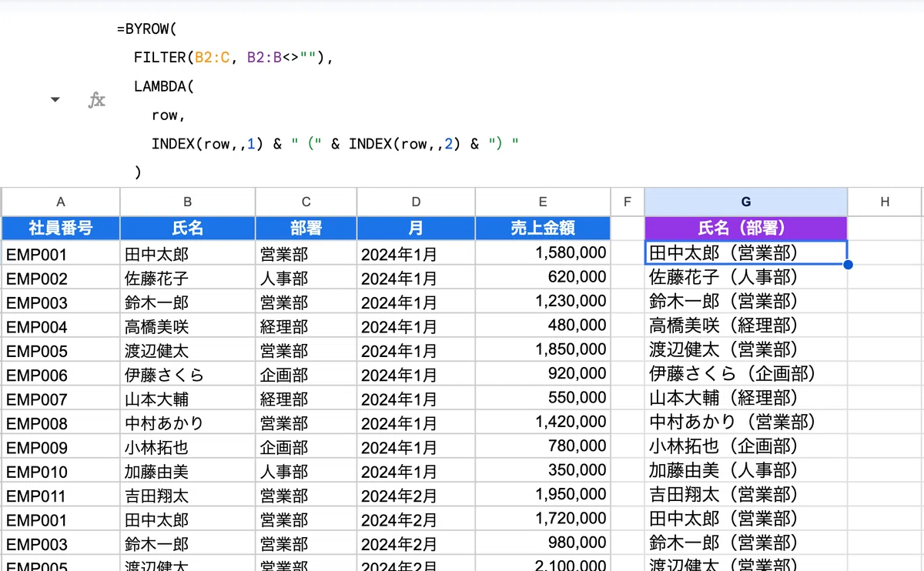Click the blue fill handle on cell G2
Viewport: 924px width, 571px height.
coord(848,265)
